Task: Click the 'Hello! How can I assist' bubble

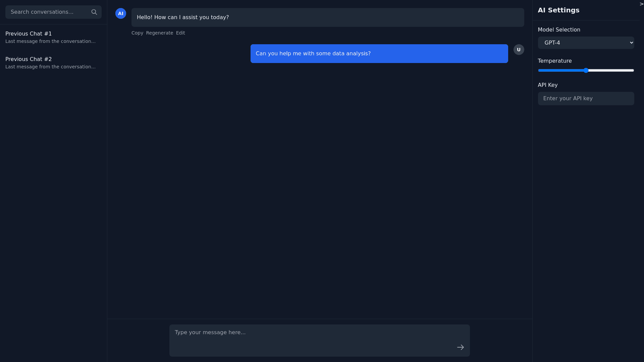Action: pyautogui.click(x=327, y=17)
